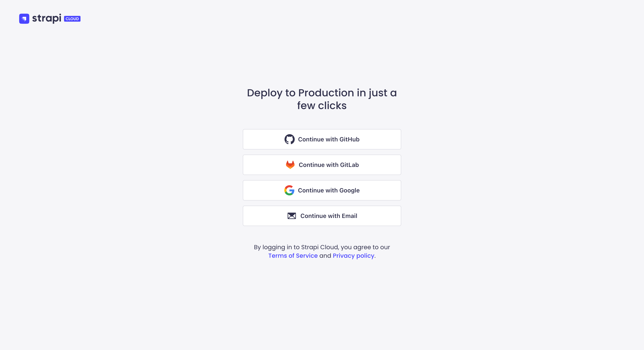Click the purple CLOUD badge
Viewport: 644px width, 350px height.
point(72,19)
